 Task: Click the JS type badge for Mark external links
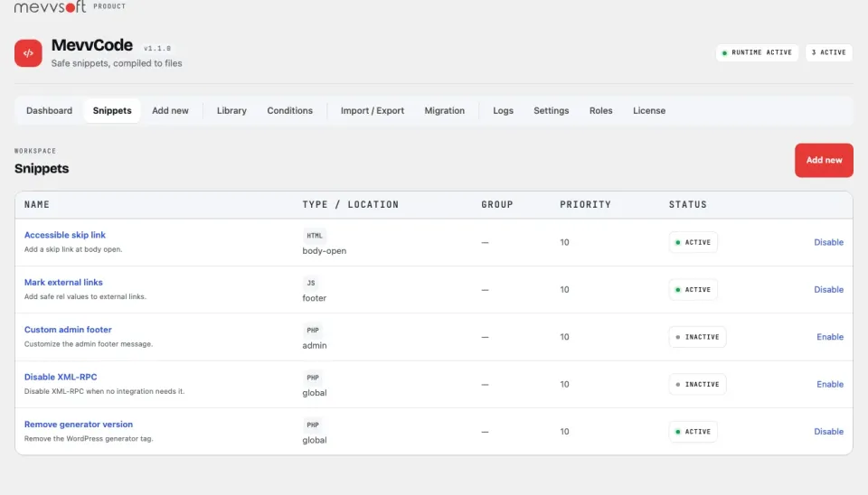[310, 283]
